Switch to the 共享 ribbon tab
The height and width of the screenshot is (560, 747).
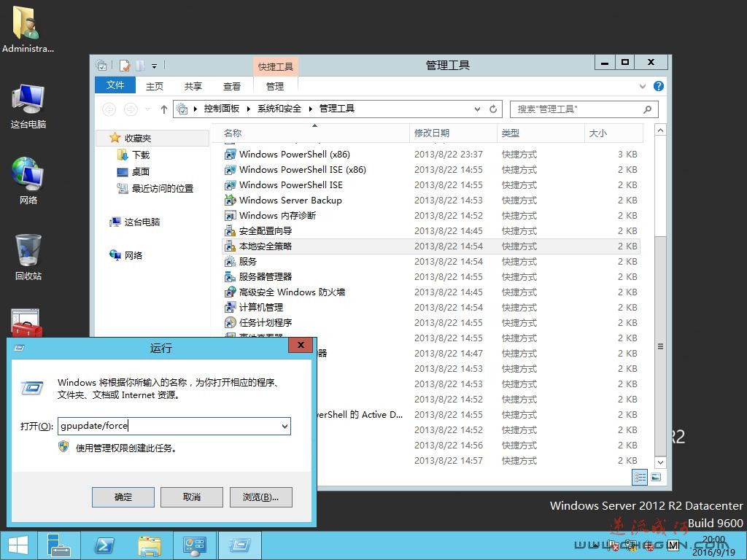click(x=193, y=86)
